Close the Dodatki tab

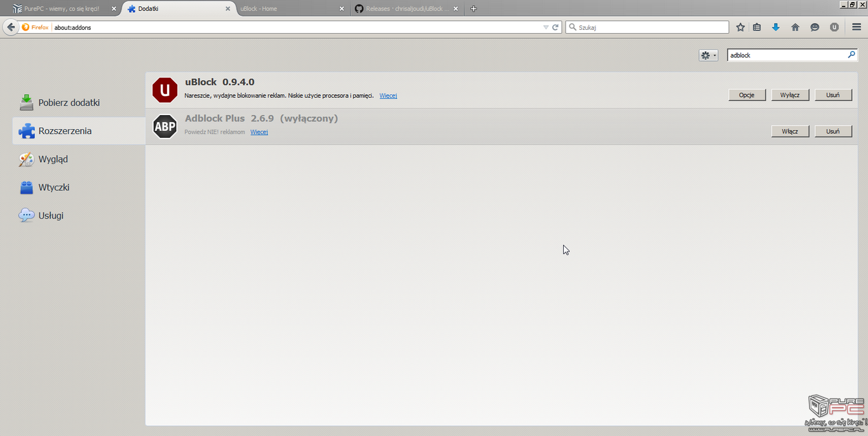point(227,9)
